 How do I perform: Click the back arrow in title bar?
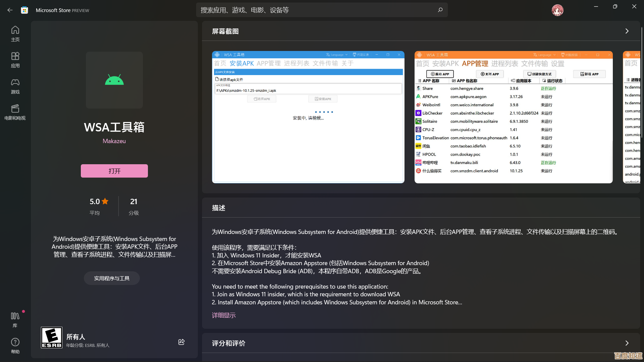pyautogui.click(x=10, y=10)
